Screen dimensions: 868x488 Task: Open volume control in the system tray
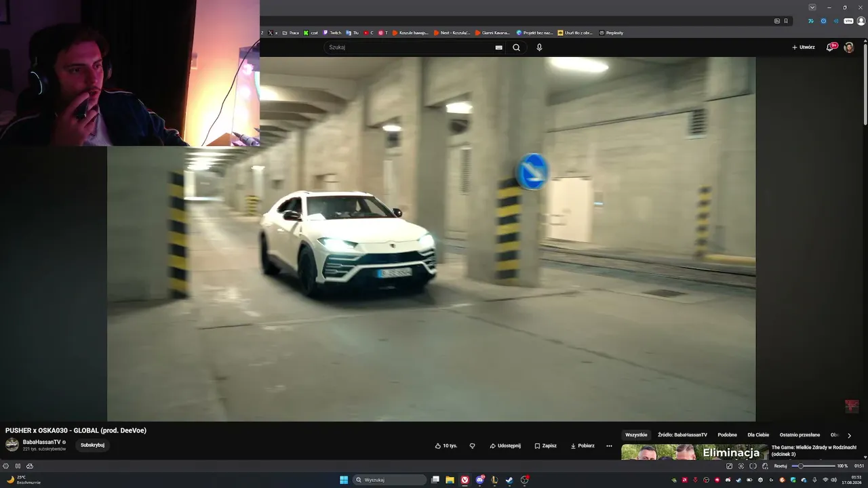[x=835, y=480]
